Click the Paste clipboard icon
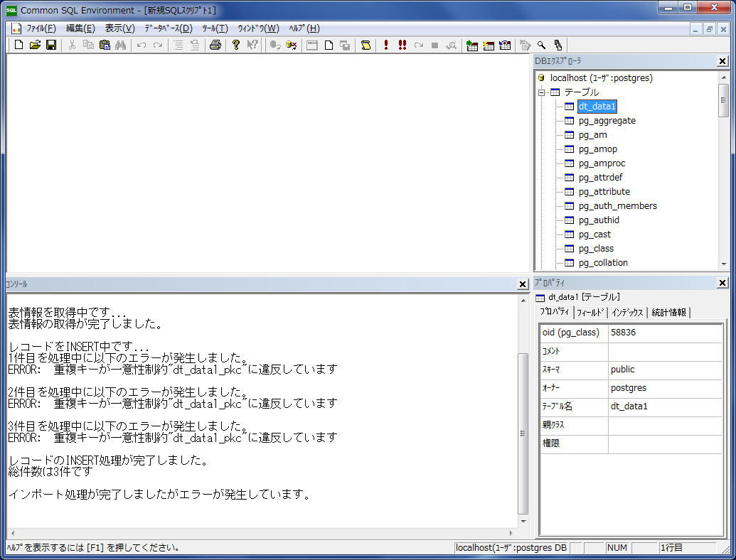This screenshot has height=560, width=736. (105, 45)
